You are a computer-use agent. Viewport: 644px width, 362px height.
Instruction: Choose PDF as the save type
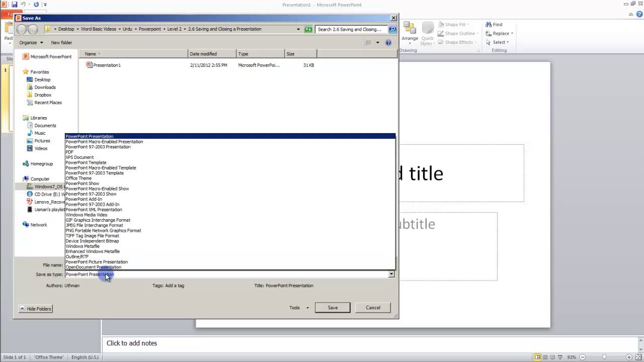[230, 152]
